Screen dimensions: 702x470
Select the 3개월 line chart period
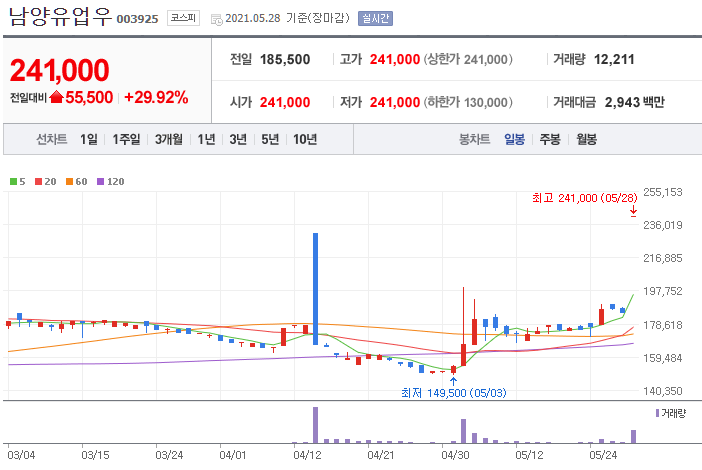coord(169,139)
